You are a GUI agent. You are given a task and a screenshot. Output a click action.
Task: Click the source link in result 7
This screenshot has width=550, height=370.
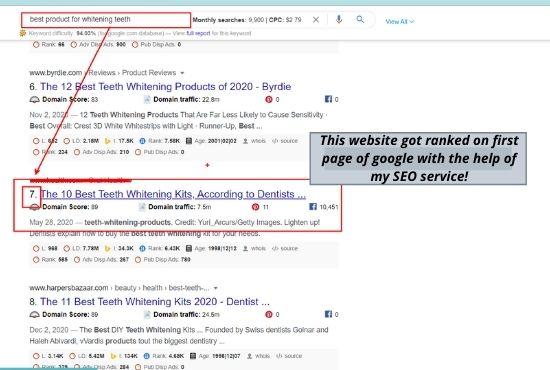tap(285, 248)
